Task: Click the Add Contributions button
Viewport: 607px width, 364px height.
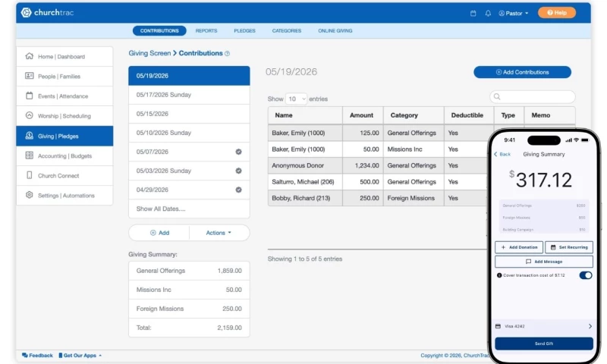Action: coord(522,72)
